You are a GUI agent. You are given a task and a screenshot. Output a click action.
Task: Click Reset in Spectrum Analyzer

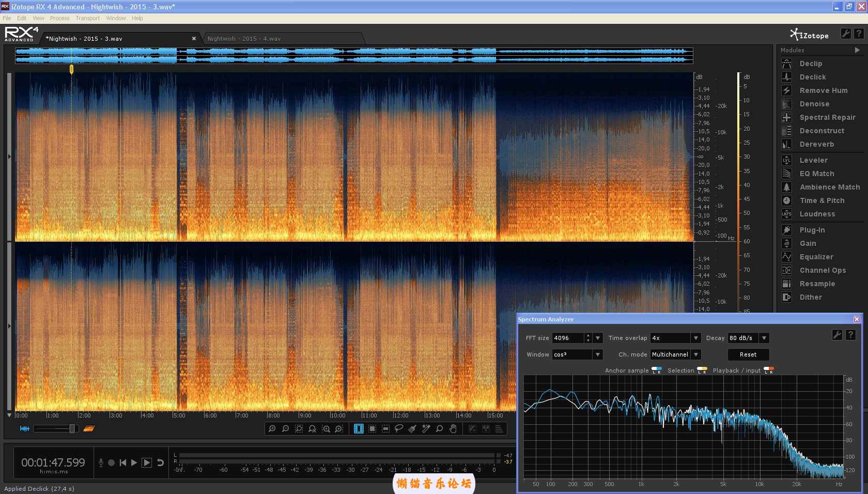tap(748, 354)
